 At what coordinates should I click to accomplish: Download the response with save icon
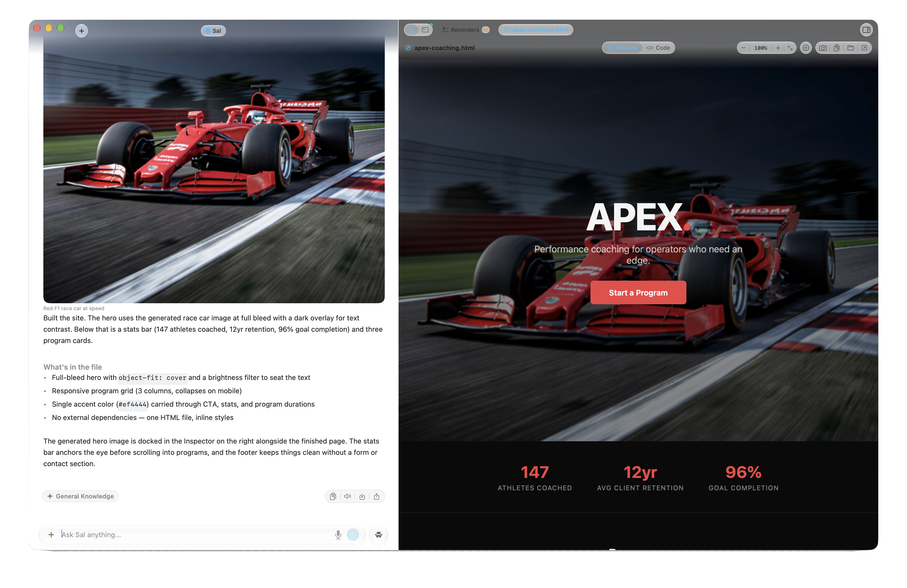point(362,496)
